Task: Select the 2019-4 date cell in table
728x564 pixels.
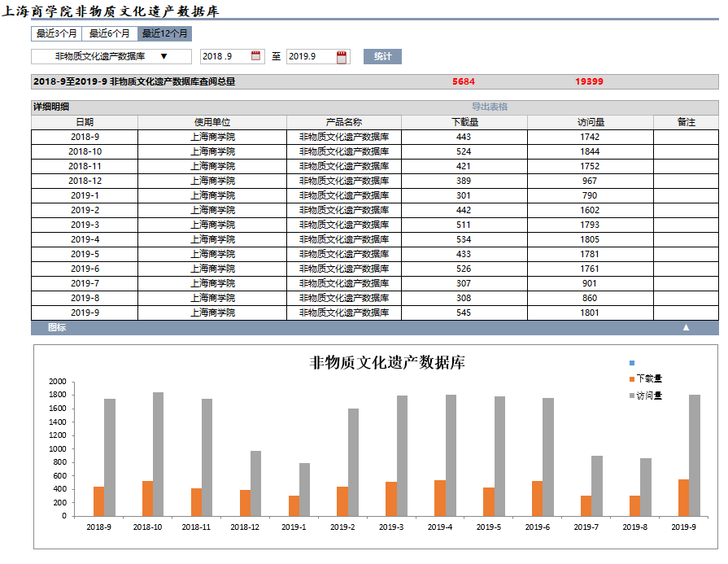Action: [x=85, y=239]
